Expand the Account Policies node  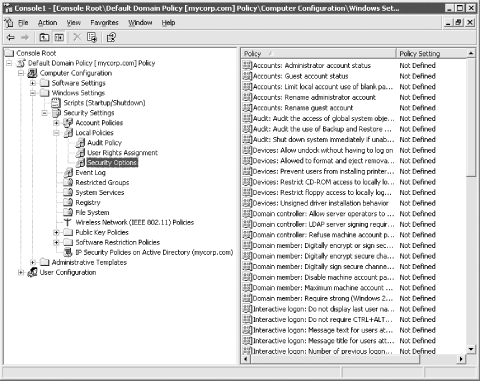[56, 123]
